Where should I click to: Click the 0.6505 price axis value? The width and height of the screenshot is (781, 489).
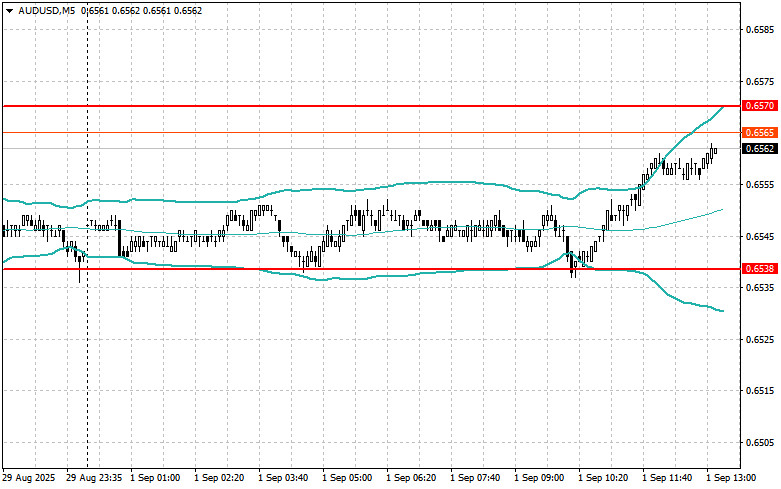click(x=760, y=443)
